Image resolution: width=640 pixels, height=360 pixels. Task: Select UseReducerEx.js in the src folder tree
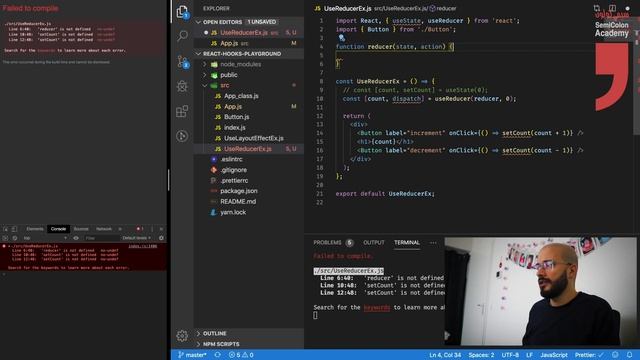249,149
